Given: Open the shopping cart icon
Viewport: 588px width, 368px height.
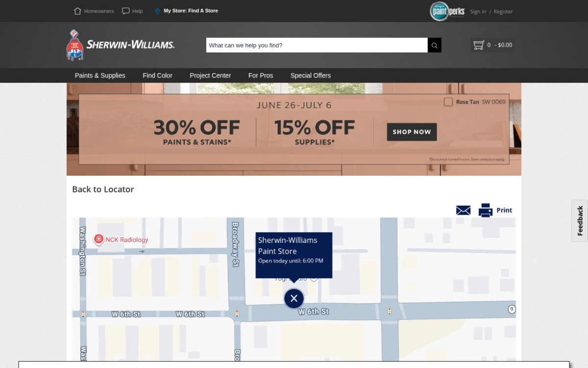Looking at the screenshot, I should (478, 45).
